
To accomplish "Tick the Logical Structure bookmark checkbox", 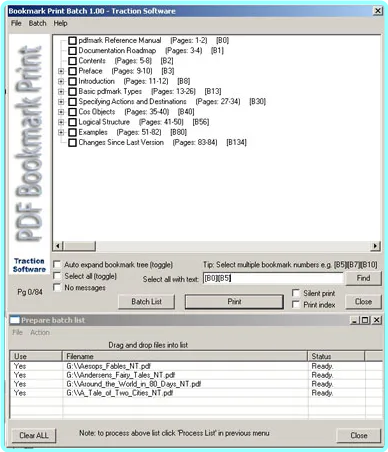I will tap(72, 122).
